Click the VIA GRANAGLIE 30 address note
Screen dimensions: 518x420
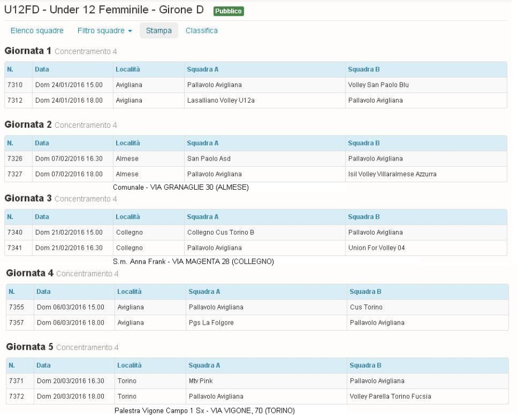coord(181,187)
